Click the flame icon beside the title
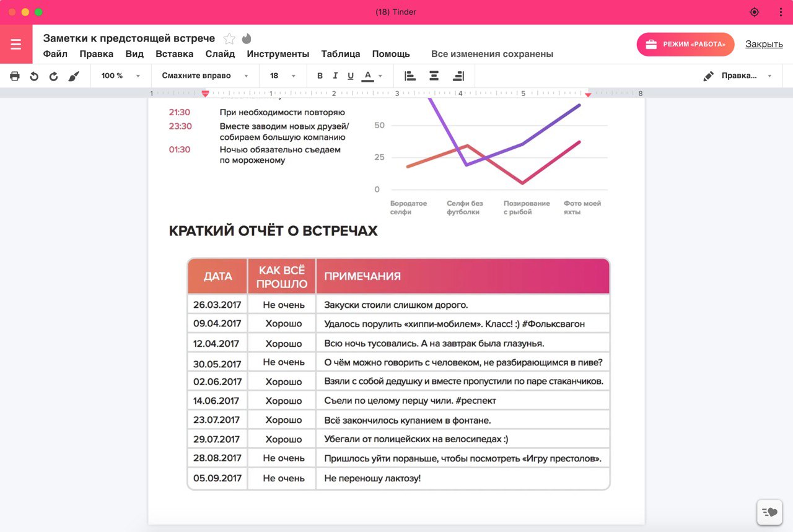This screenshot has width=793, height=532. coord(247,38)
